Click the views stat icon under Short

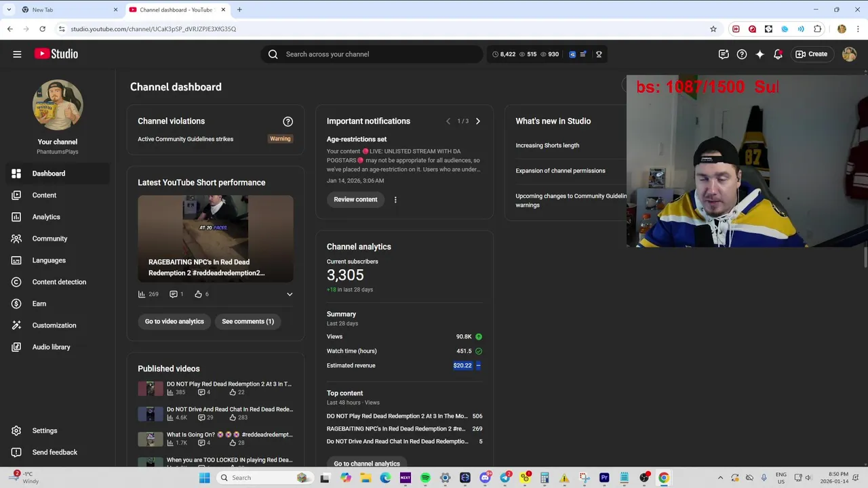pos(142,294)
